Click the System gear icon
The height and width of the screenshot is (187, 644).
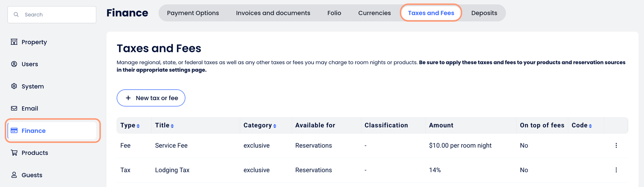(x=14, y=86)
